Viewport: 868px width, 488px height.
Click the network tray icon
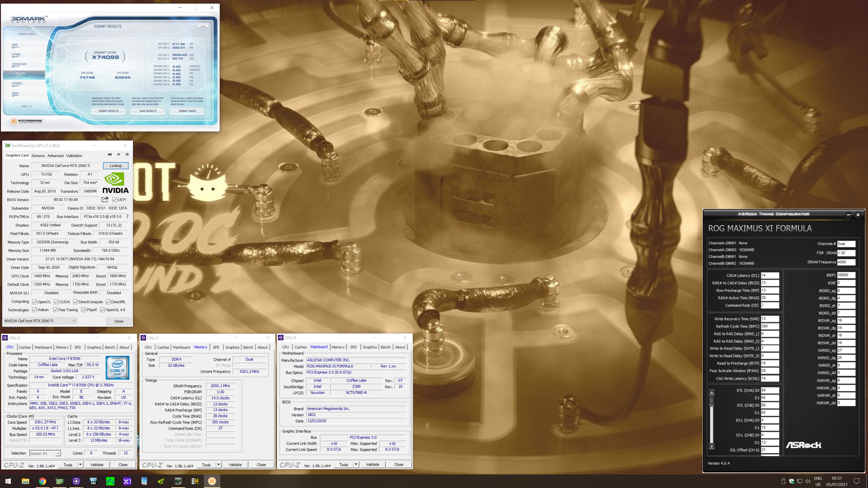pyautogui.click(x=800, y=481)
